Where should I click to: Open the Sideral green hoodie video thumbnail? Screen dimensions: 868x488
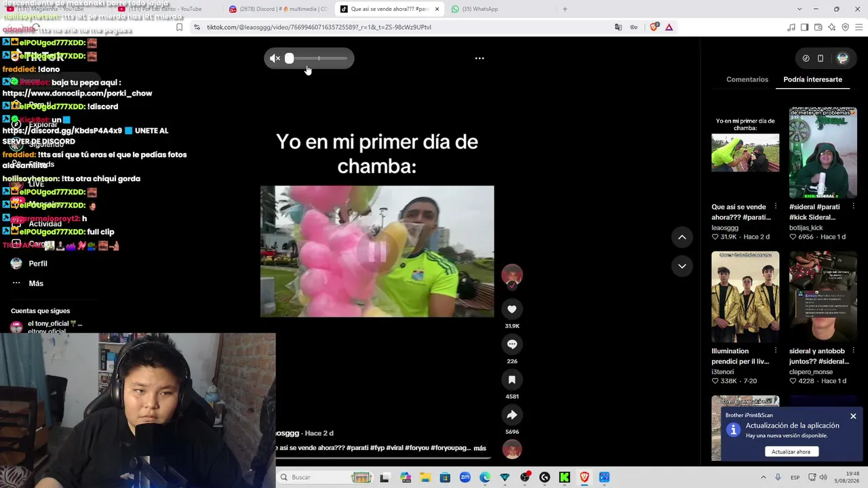tap(823, 152)
